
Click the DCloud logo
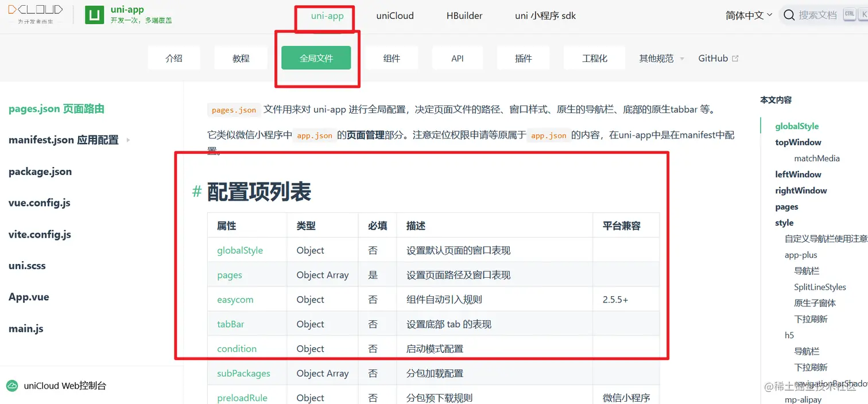tap(35, 11)
